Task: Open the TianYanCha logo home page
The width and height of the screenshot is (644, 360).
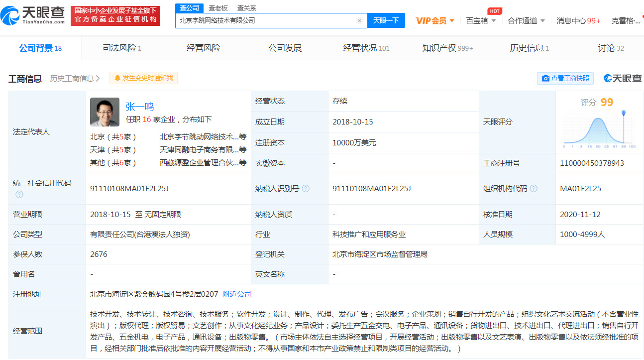Action: [x=33, y=15]
